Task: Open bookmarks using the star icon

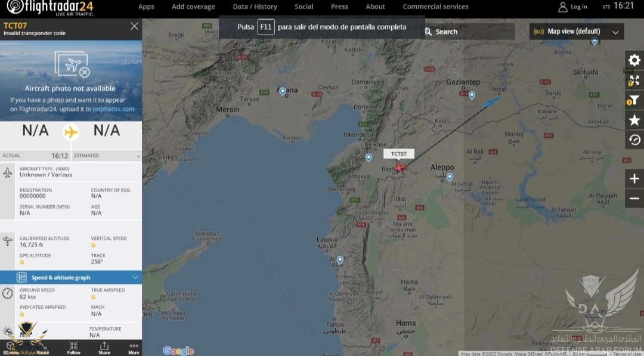Action: click(x=634, y=120)
